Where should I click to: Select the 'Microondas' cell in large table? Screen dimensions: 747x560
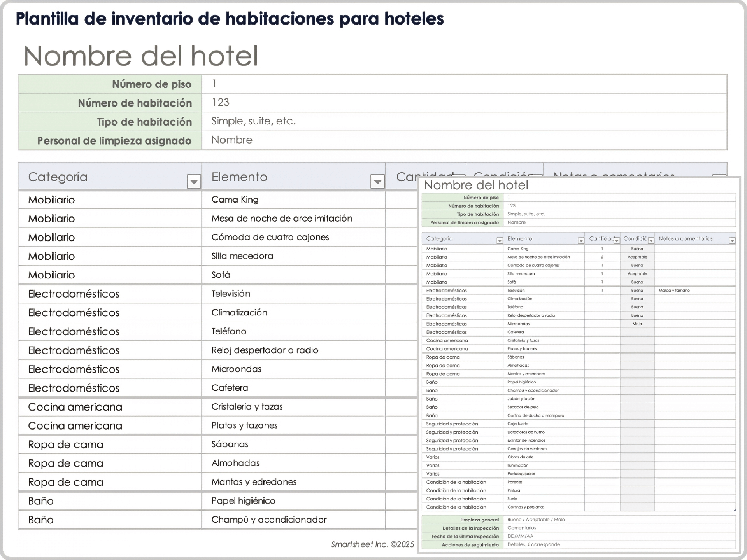click(x=293, y=369)
